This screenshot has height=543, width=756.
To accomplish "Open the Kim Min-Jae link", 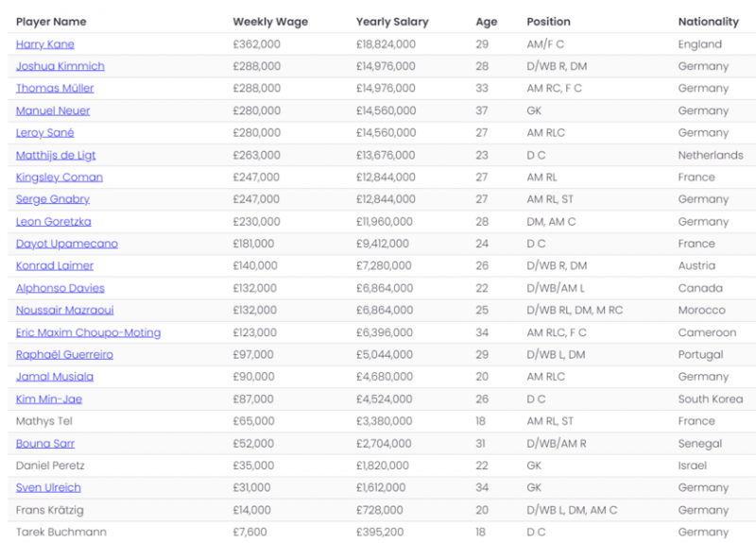I will (48, 399).
